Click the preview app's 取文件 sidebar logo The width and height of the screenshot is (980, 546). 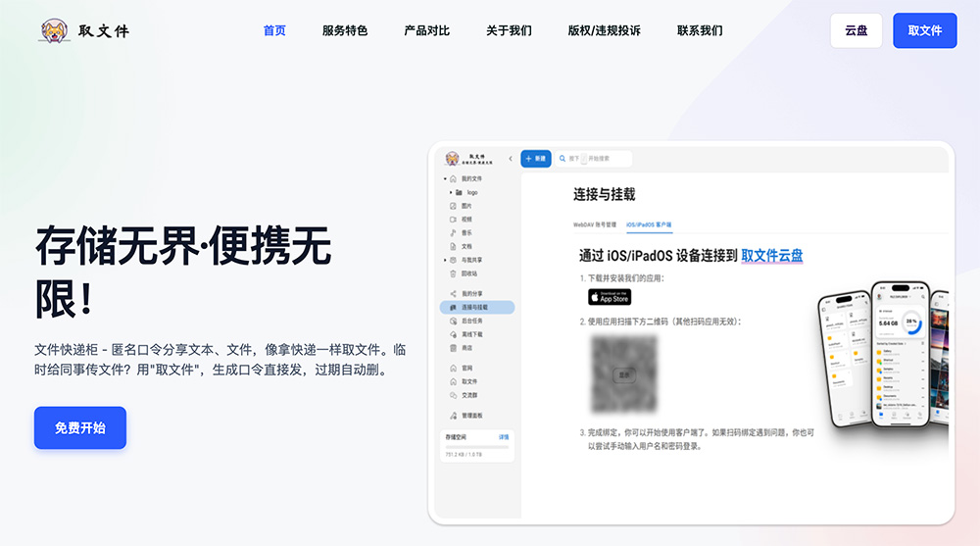click(x=468, y=159)
